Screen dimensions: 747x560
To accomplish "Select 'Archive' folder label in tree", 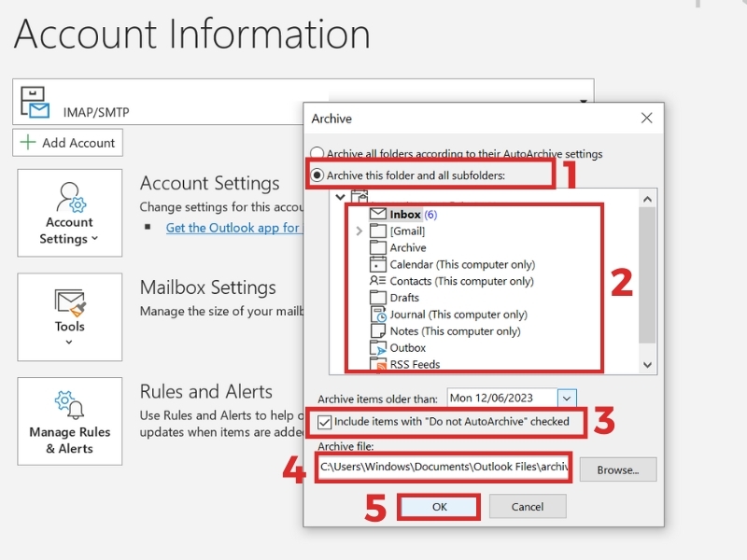I will pyautogui.click(x=408, y=247).
